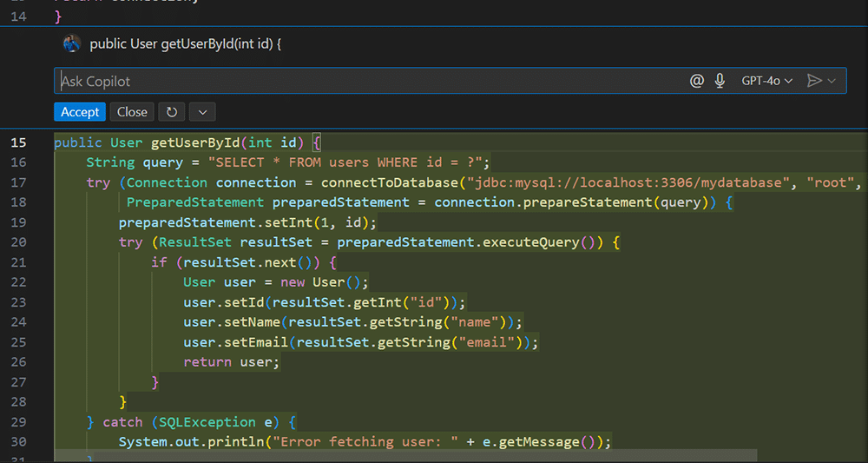Accept the Copilot suggestion
The image size is (868, 463).
pyautogui.click(x=80, y=112)
